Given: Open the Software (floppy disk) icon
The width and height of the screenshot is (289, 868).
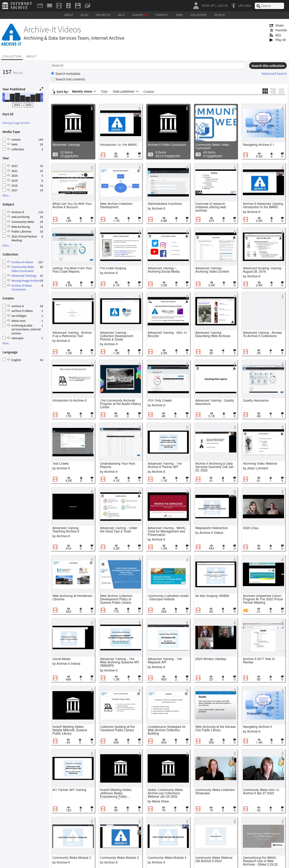Looking at the screenshot, I should pos(78,5).
